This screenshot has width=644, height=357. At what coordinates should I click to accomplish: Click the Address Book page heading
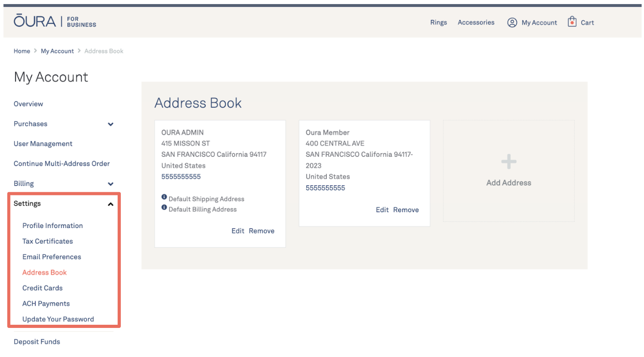coord(198,103)
